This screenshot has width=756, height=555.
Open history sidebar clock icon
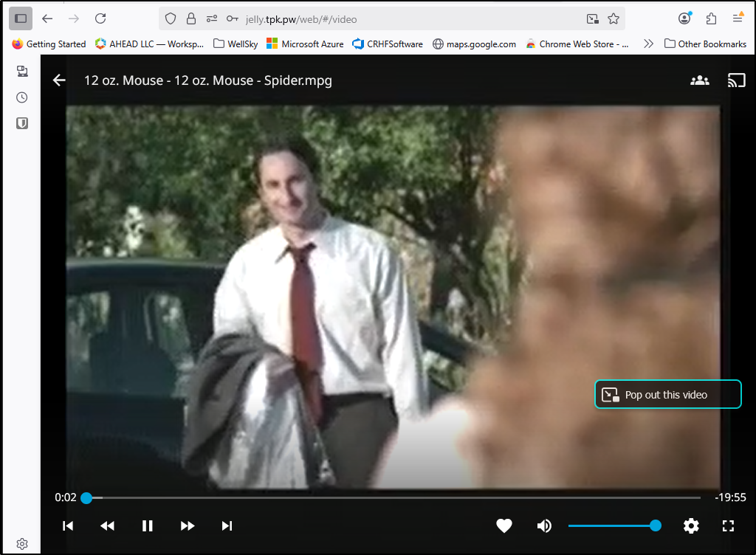pos(22,97)
